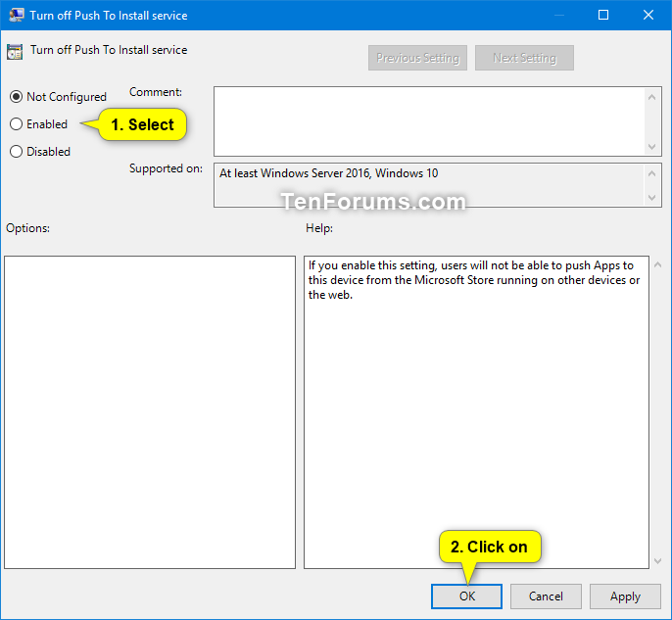Click the Help pane scroll up arrow
Screen dimensions: 672x620
[x=658, y=264]
